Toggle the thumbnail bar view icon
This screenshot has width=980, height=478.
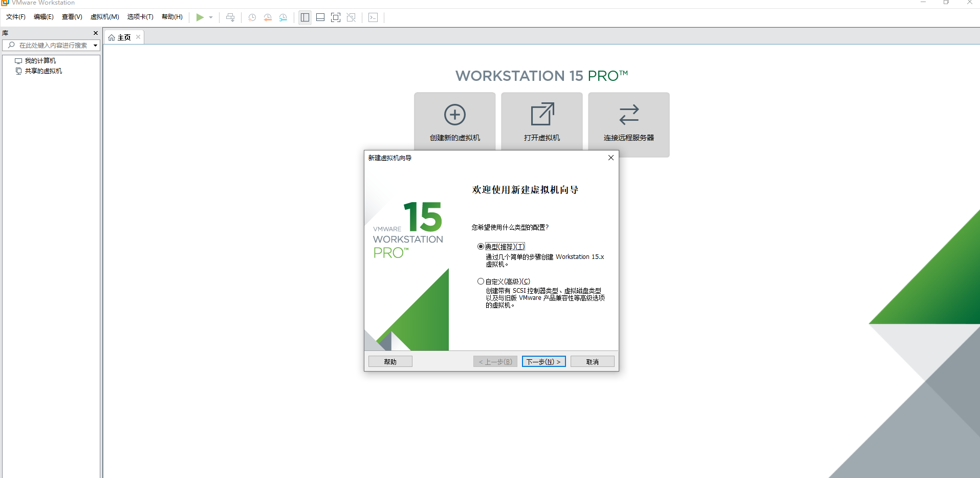[320, 17]
